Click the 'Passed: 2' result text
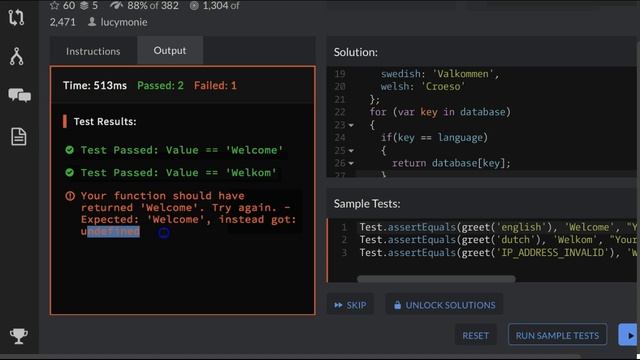The height and width of the screenshot is (360, 640). pyautogui.click(x=160, y=85)
